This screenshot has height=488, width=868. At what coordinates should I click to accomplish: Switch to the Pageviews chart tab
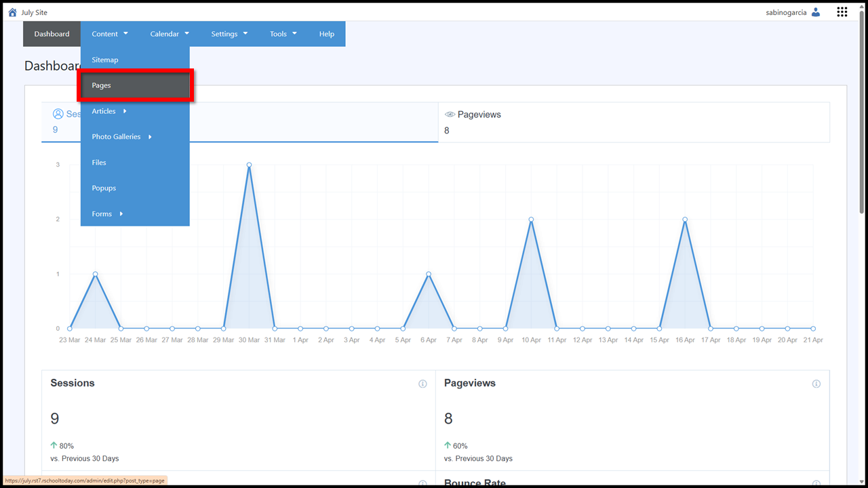633,122
